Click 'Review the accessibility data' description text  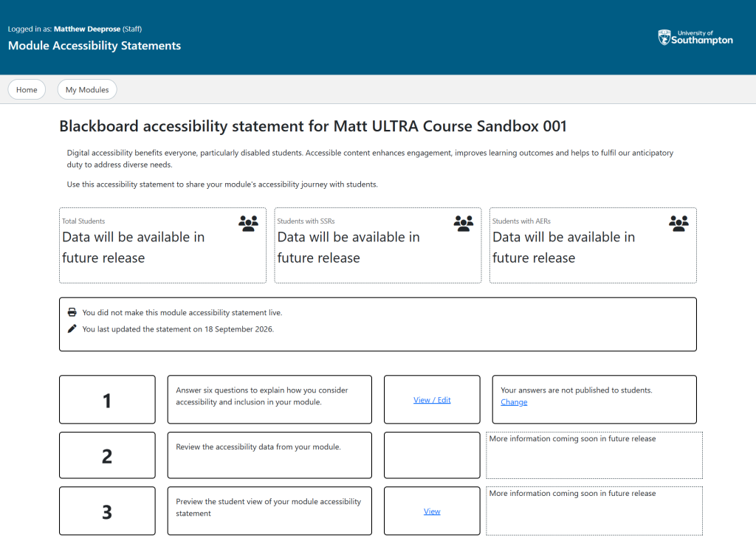click(x=258, y=447)
